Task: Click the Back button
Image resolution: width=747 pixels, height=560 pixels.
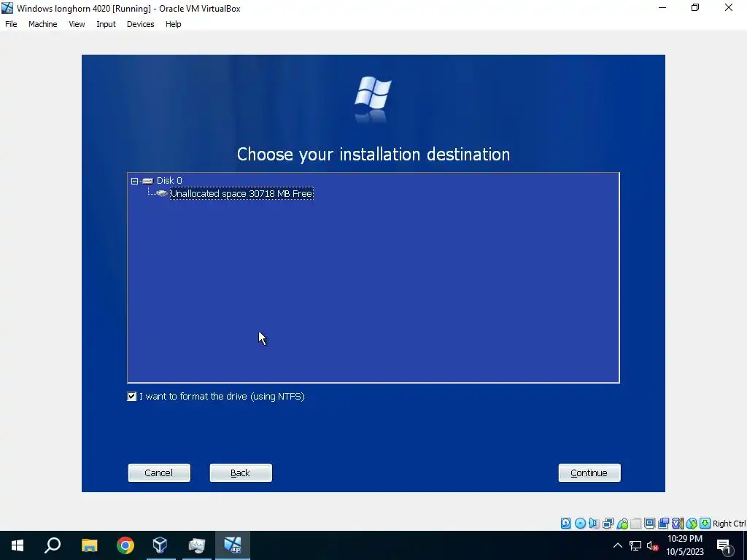Action: tap(241, 472)
